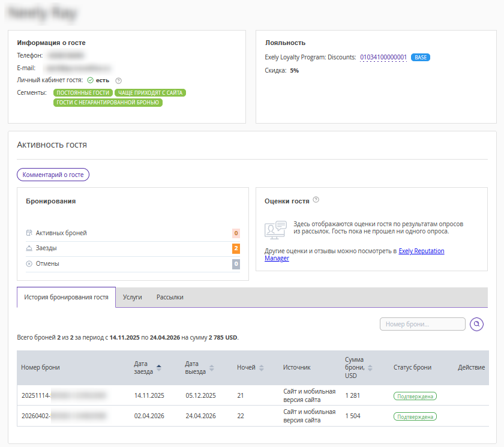This screenshot has height=447, width=504.
Task: Focus the Номер брони search field
Action: pos(422,324)
